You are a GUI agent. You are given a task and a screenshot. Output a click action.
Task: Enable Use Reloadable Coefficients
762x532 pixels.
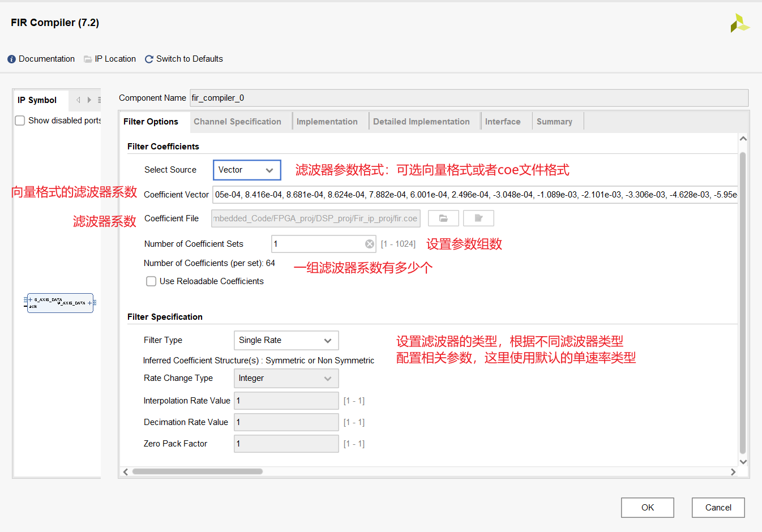click(x=151, y=281)
